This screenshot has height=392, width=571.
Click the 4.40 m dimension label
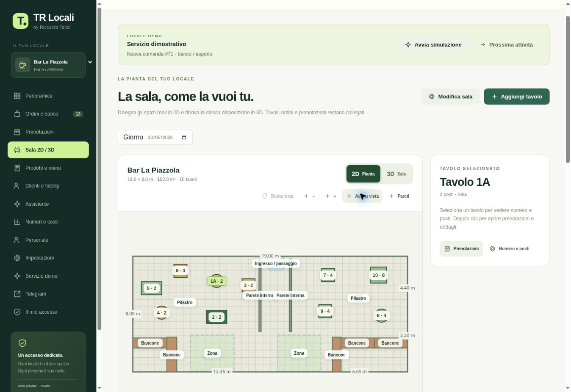pos(407,288)
